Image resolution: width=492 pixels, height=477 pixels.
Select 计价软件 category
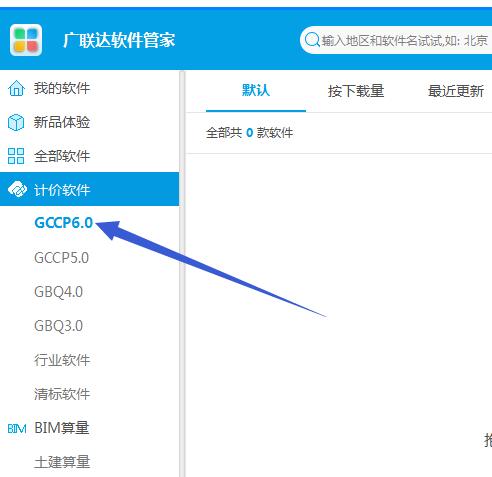pos(89,189)
